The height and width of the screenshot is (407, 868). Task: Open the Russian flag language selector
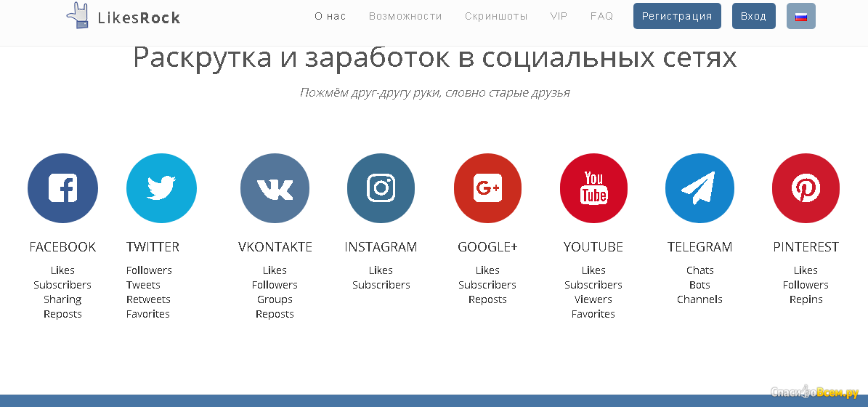point(801,16)
